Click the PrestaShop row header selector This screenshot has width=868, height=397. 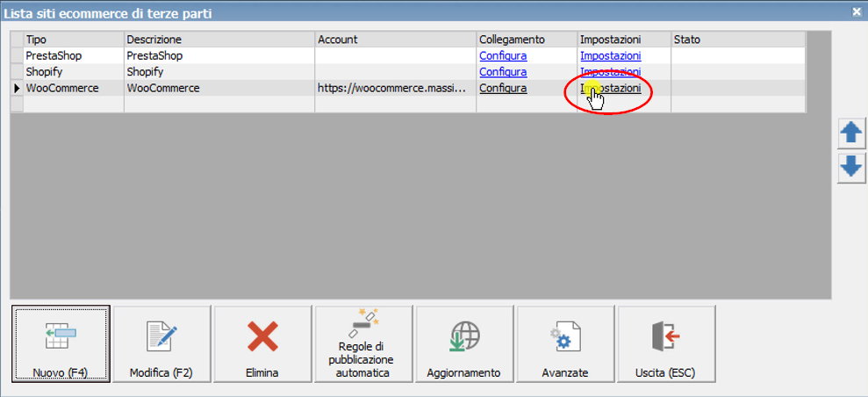18,55
